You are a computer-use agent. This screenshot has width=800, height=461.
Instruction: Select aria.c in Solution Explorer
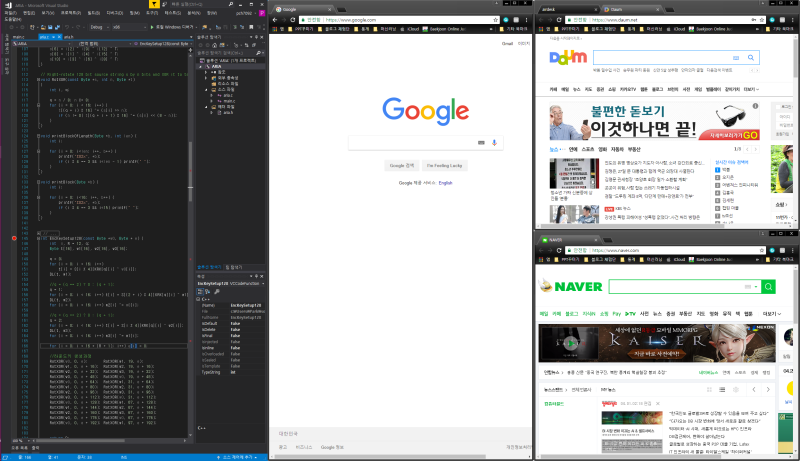point(228,95)
